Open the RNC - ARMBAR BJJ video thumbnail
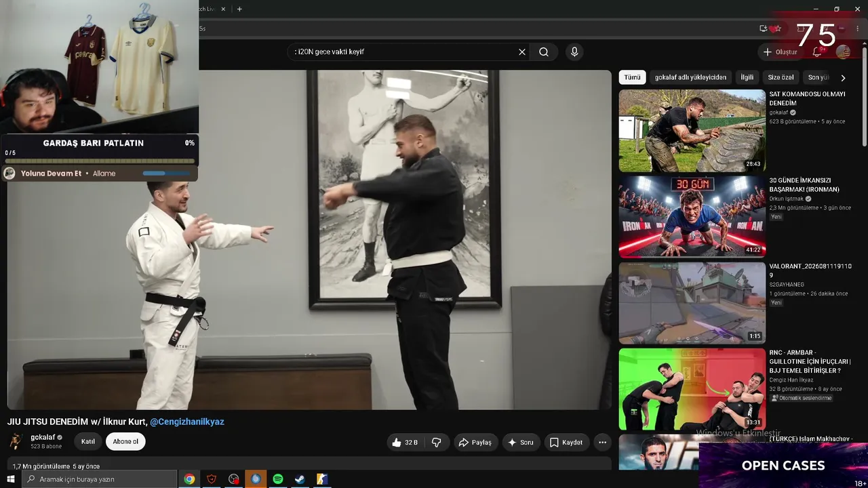The height and width of the screenshot is (488, 868). coord(692,389)
